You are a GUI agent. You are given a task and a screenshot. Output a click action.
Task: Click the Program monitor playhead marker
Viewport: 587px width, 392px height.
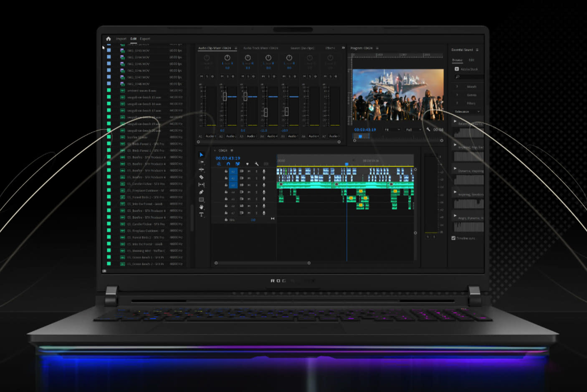click(x=360, y=136)
